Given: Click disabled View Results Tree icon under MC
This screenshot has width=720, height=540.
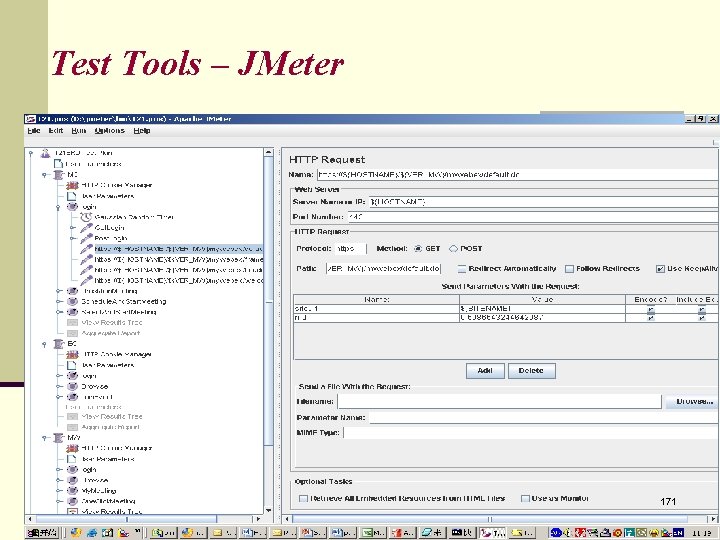Looking at the screenshot, I should [72, 323].
